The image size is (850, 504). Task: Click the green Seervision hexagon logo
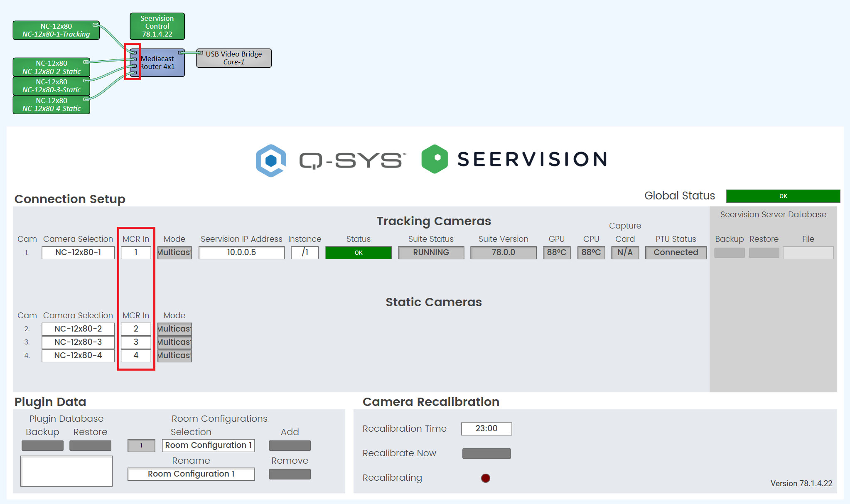435,159
